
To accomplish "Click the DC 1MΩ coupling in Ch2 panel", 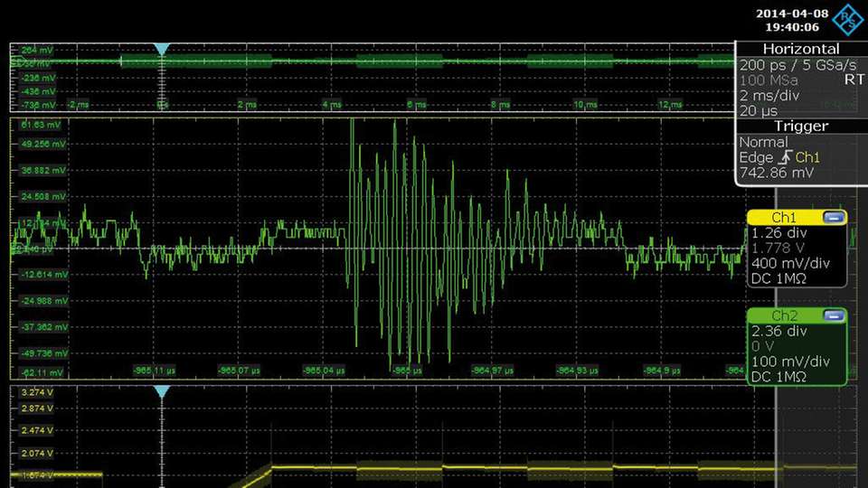I will pos(778,378).
